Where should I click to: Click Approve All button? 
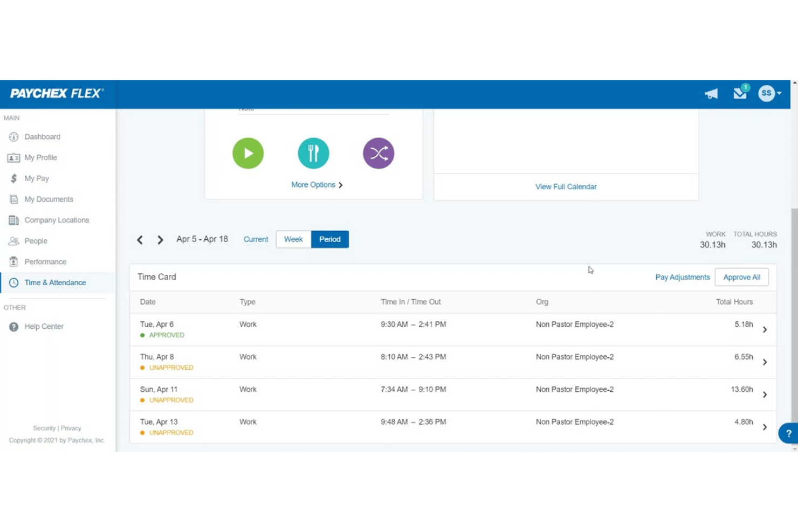pyautogui.click(x=742, y=277)
